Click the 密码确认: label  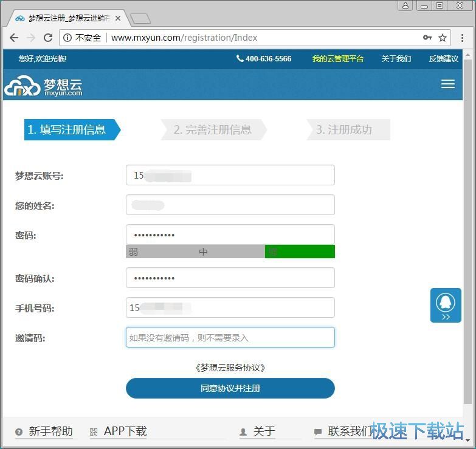click(35, 278)
